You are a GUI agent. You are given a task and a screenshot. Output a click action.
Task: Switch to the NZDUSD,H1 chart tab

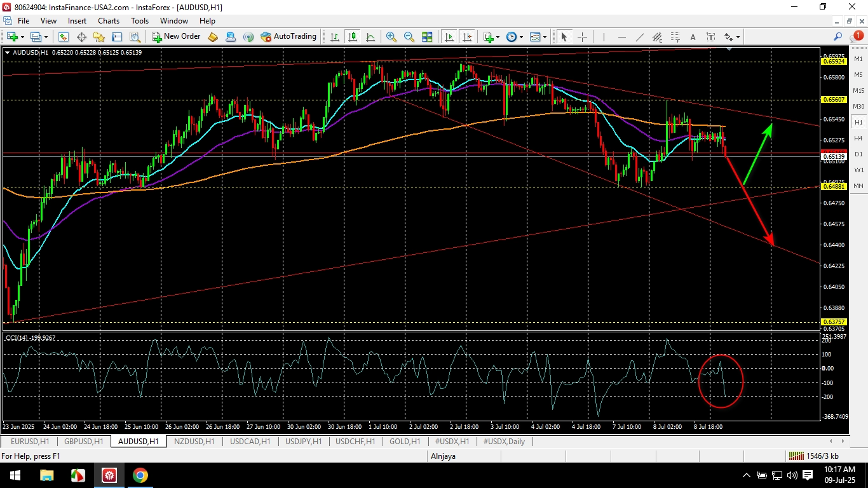pyautogui.click(x=194, y=441)
